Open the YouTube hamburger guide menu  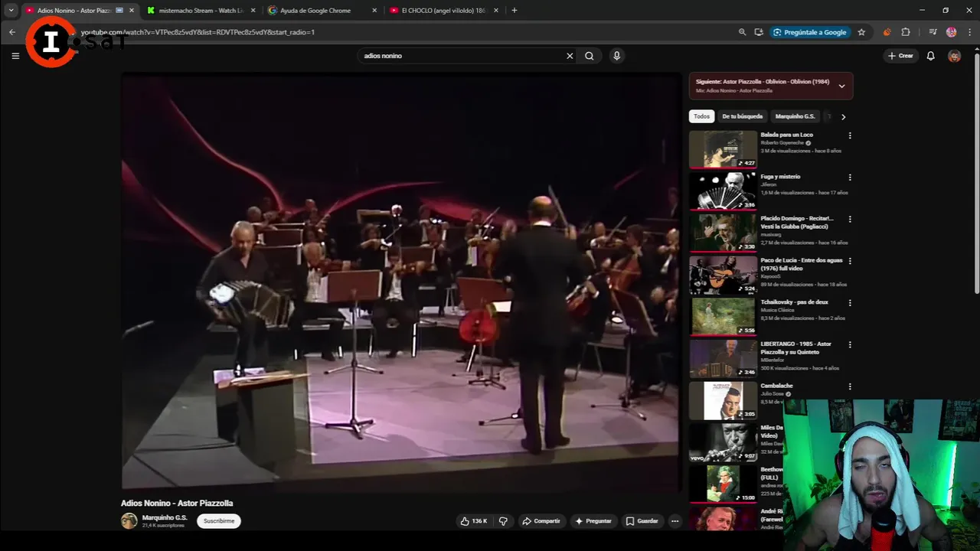15,56
